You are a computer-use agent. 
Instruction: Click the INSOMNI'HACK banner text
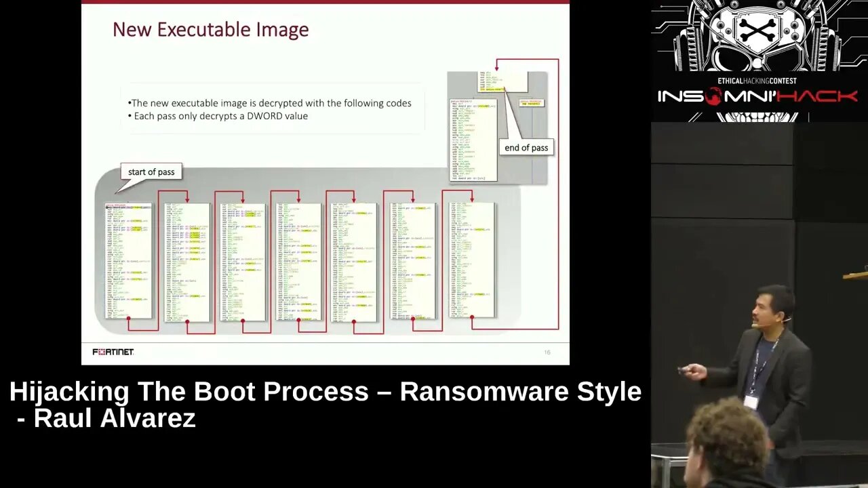click(x=757, y=97)
